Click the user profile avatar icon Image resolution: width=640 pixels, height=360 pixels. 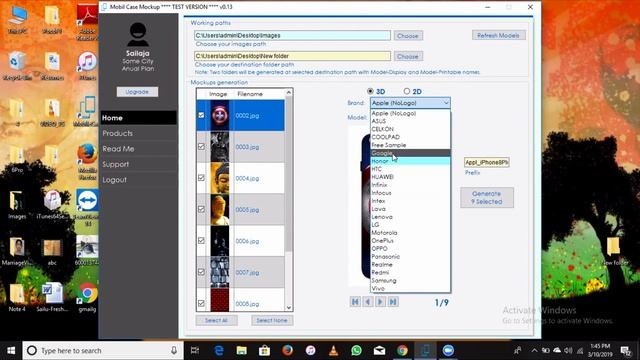click(138, 34)
